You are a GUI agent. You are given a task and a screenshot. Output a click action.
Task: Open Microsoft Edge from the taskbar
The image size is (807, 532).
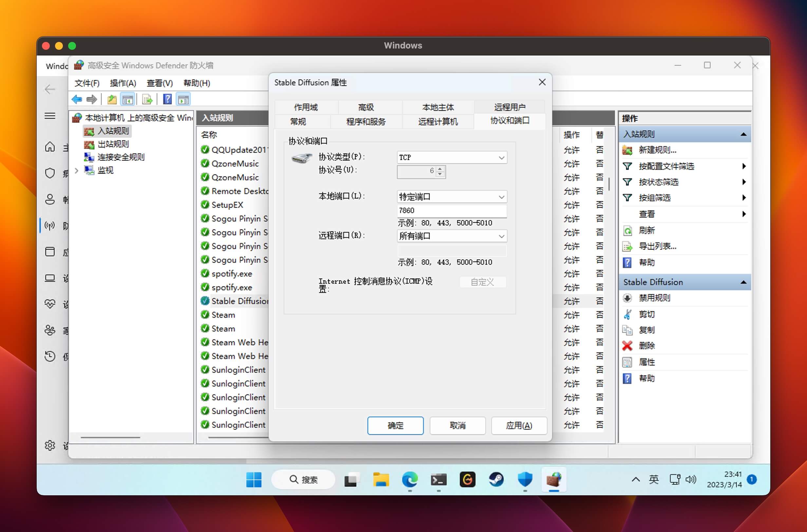point(410,479)
